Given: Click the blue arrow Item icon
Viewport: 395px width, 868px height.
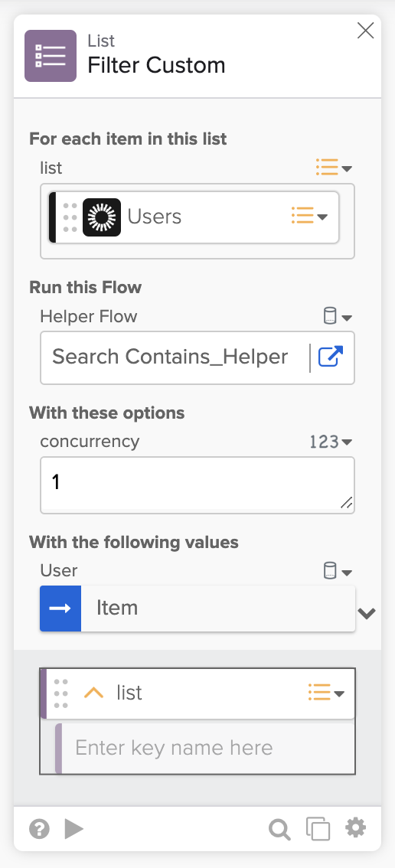Looking at the screenshot, I should (60, 609).
